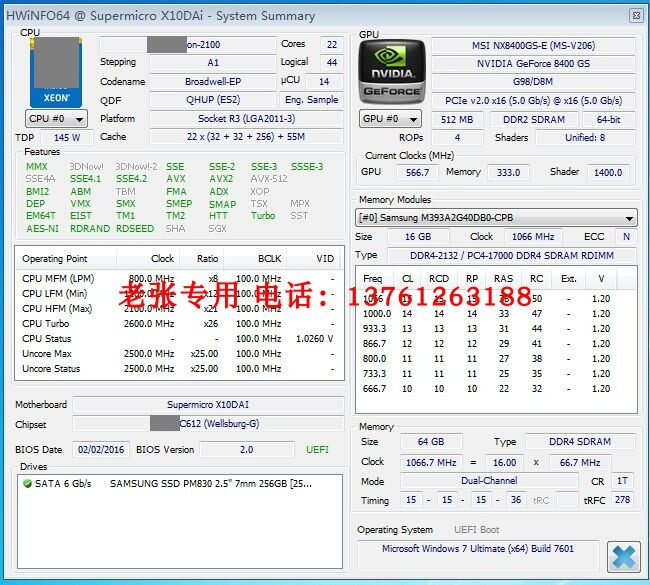
Task: Open the GPU #0 selector dropdown
Action: 390,119
